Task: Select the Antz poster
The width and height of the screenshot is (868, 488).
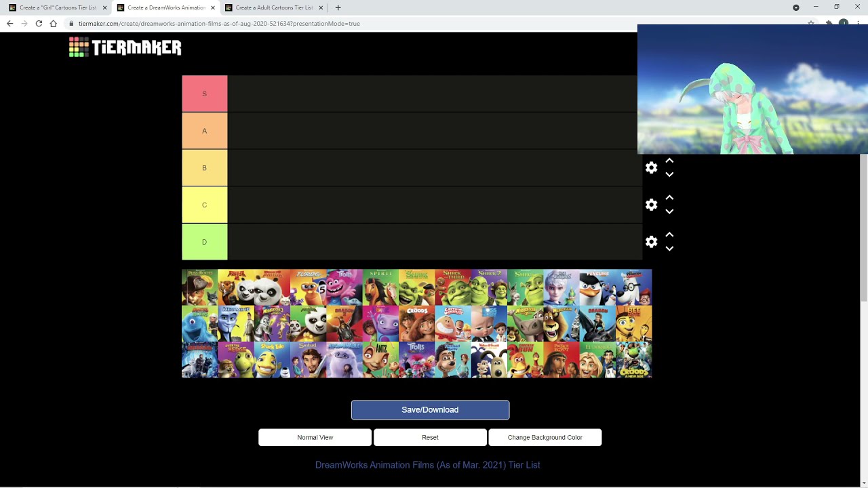Action: tap(380, 360)
